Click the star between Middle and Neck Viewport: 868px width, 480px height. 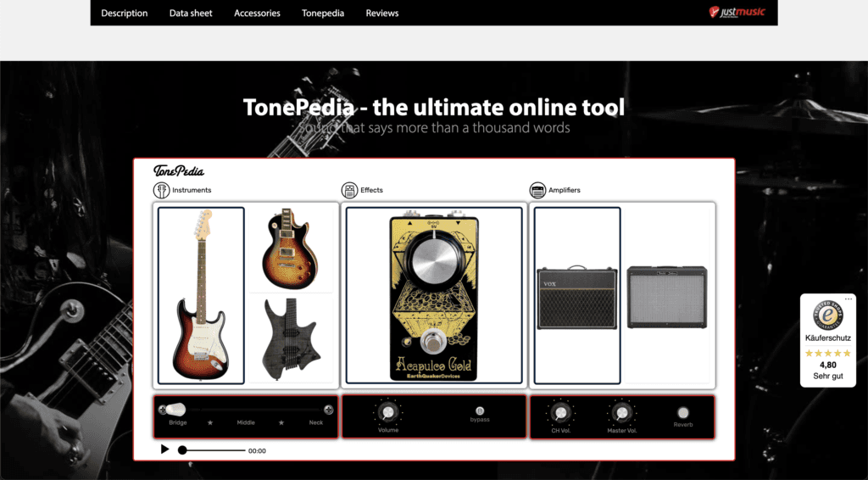click(x=281, y=422)
